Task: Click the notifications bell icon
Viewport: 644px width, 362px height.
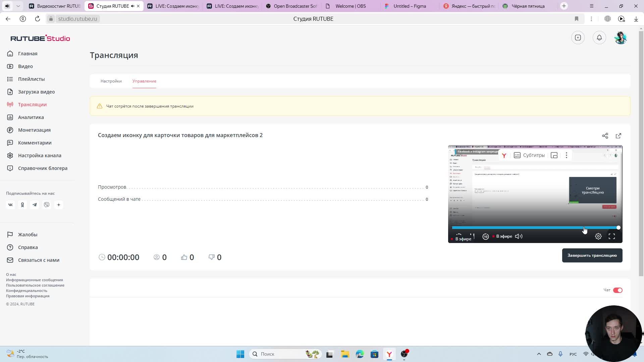Action: (599, 38)
